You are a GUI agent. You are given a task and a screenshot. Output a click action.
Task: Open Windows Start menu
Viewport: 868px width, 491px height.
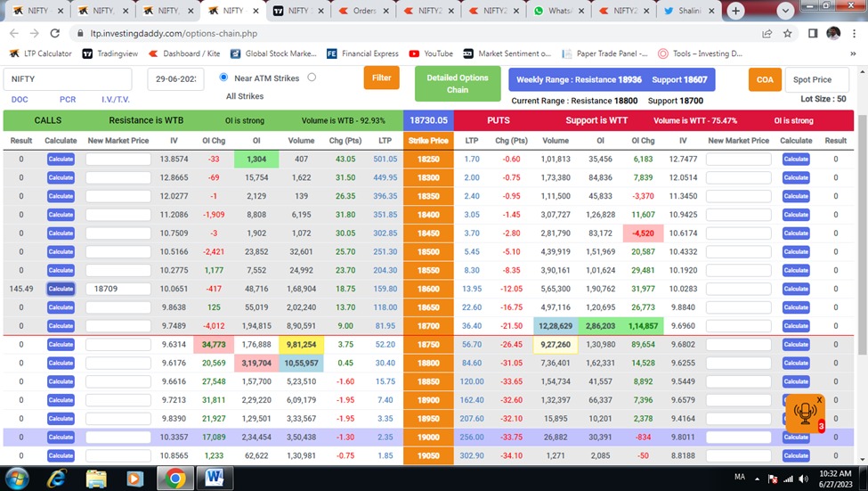[x=17, y=479]
